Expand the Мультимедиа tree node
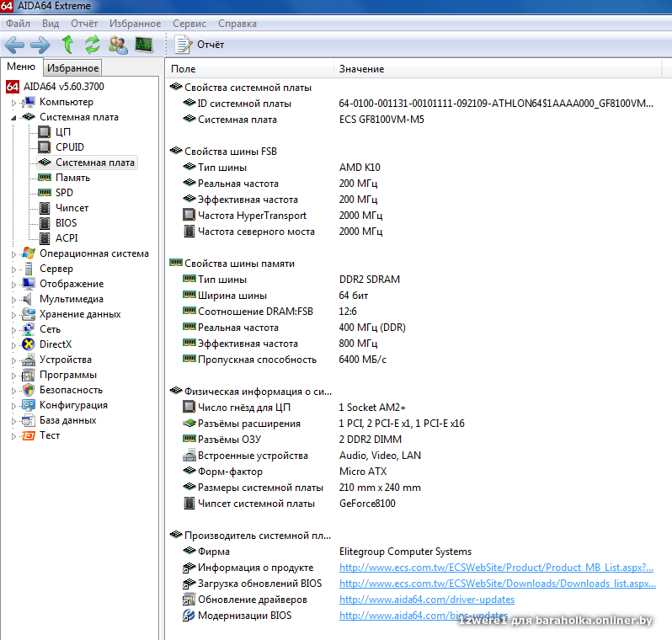The height and width of the screenshot is (640, 672). coord(13,300)
